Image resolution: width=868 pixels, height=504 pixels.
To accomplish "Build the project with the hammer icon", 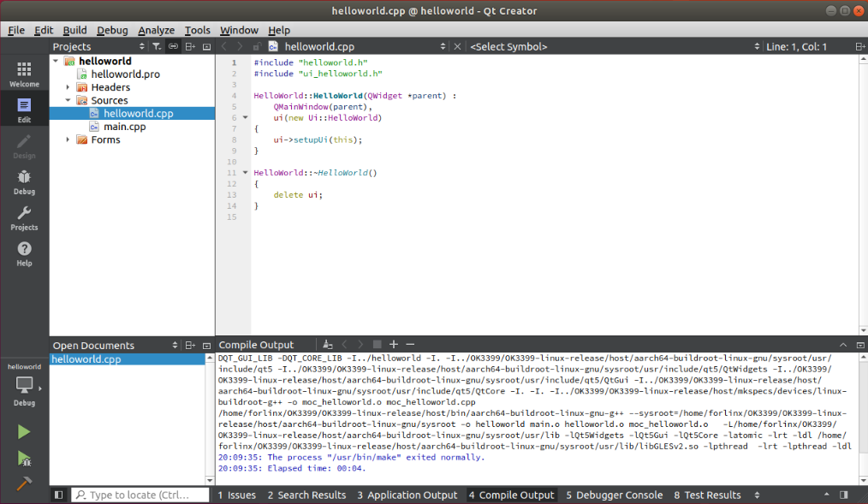I will click(24, 483).
